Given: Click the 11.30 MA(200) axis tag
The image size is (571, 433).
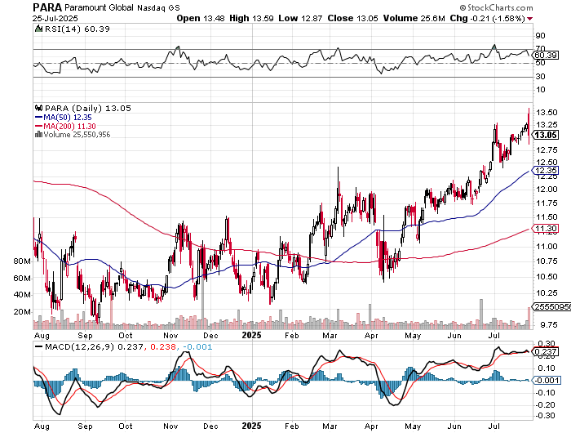Looking at the screenshot, I should point(546,229).
